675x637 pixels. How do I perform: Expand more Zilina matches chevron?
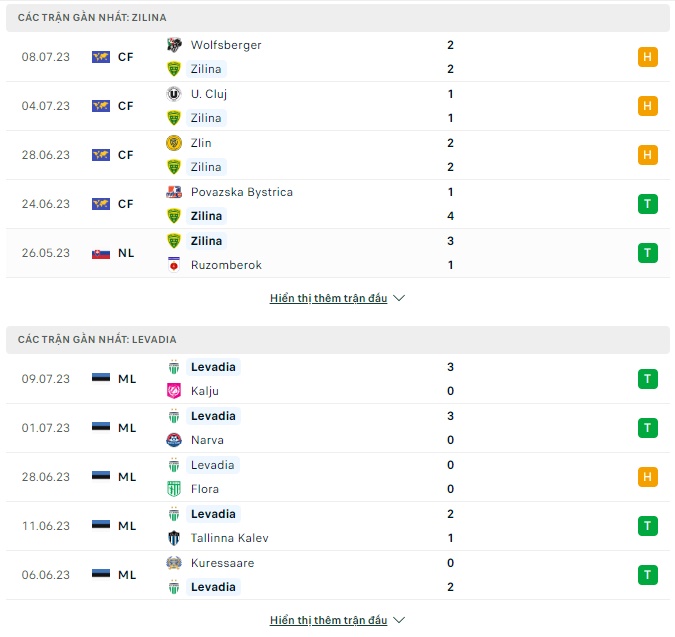click(x=399, y=298)
